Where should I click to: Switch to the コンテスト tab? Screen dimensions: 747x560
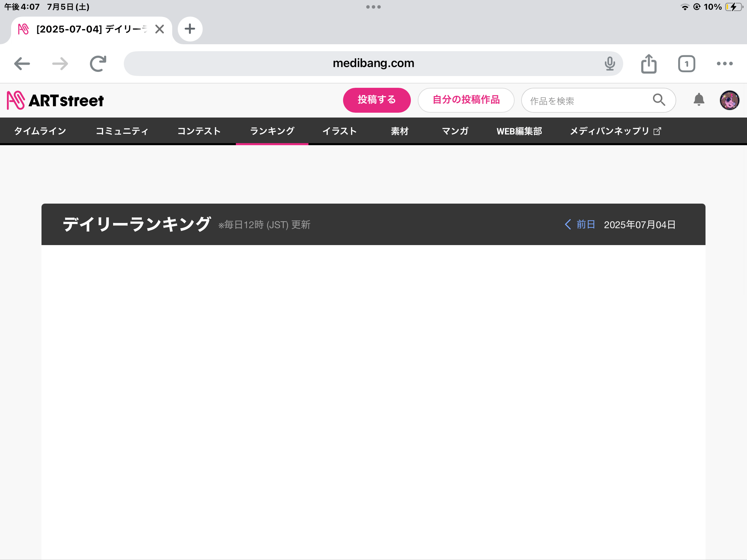point(199,131)
